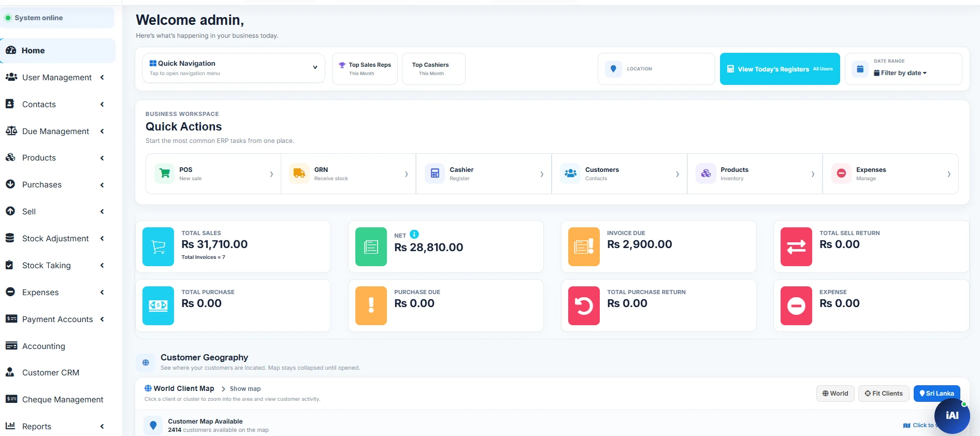Expand Show map for World Client Map

point(241,389)
